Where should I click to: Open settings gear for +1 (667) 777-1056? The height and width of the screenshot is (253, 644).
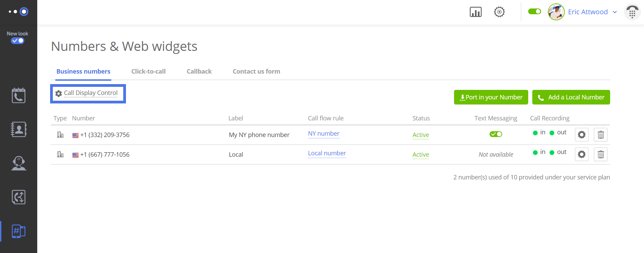click(x=581, y=154)
